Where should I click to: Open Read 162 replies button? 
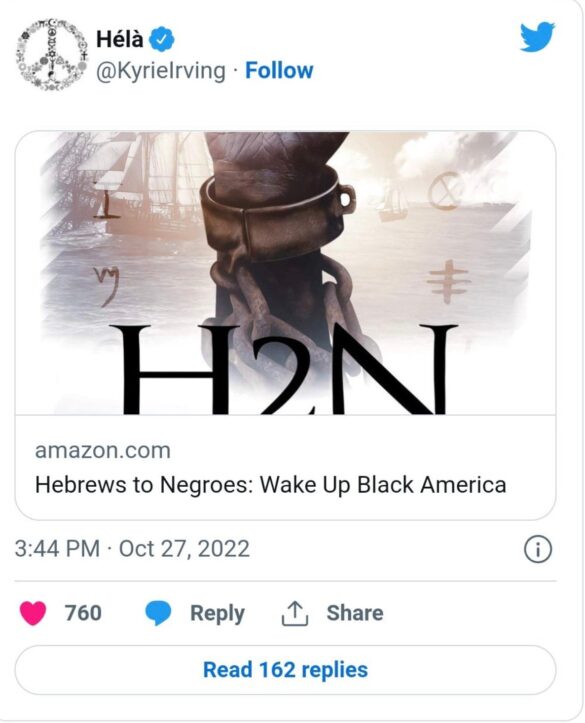click(285, 670)
